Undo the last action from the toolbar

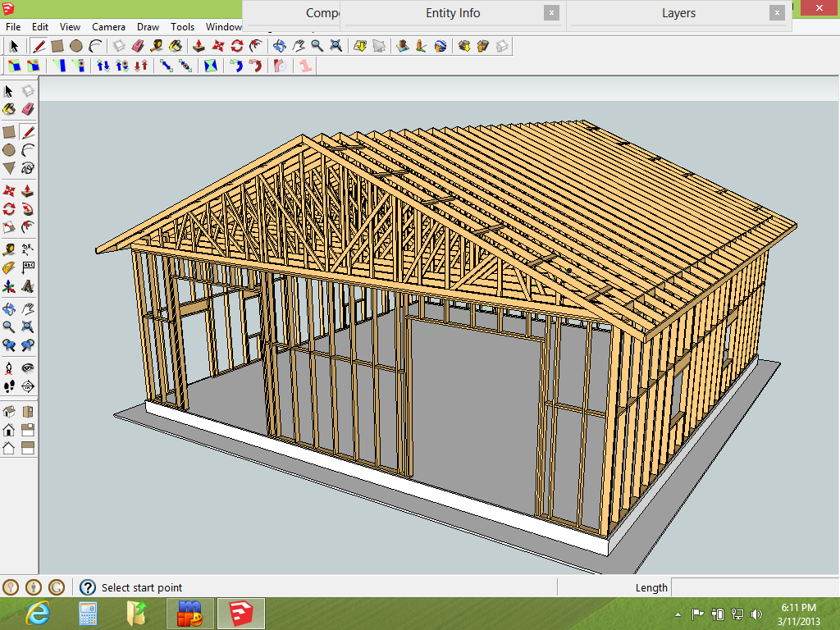[236, 67]
